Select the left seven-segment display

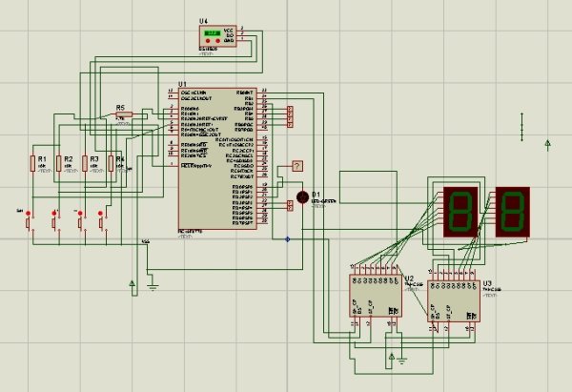coord(460,212)
